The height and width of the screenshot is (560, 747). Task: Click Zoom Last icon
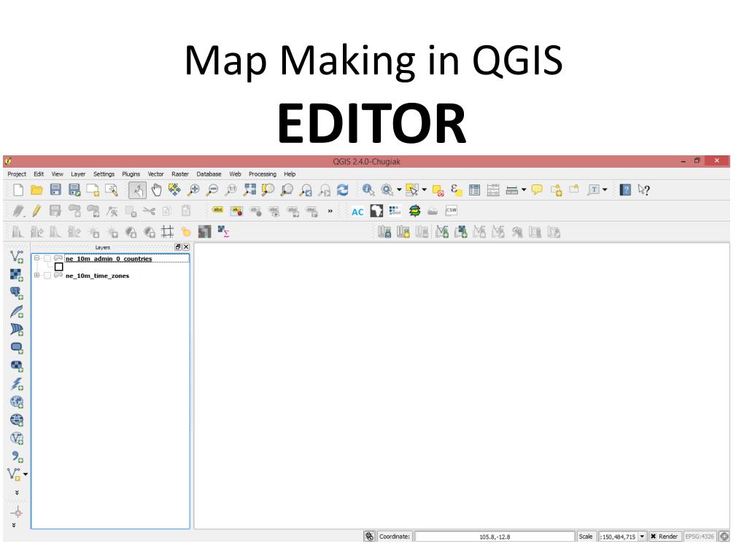[x=306, y=190]
